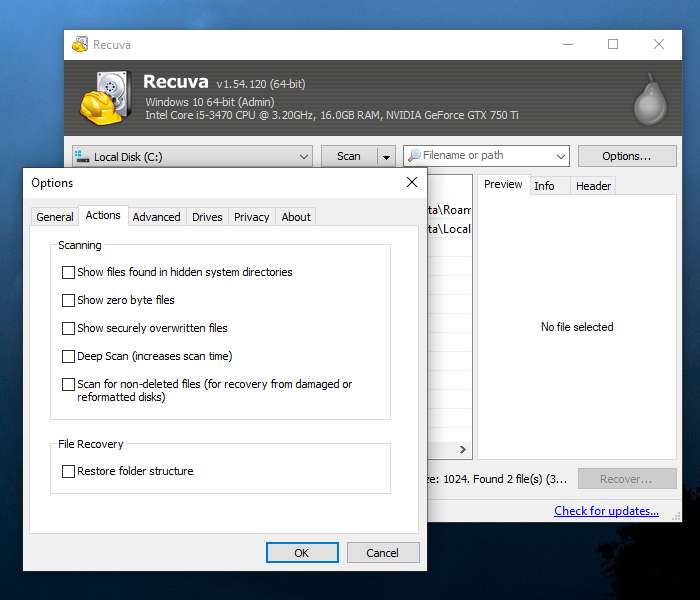
Task: Open the Advanced tab
Action: [x=156, y=217]
